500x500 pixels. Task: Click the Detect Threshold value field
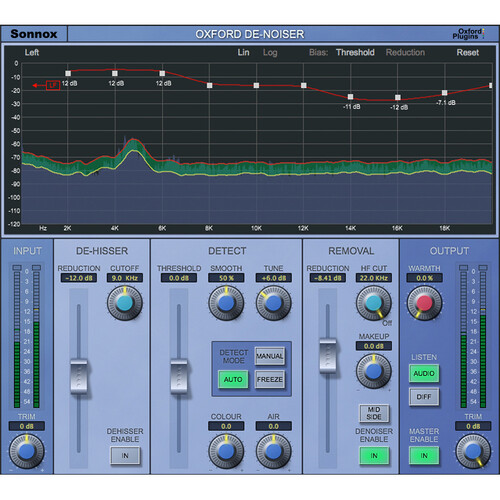coord(179,278)
